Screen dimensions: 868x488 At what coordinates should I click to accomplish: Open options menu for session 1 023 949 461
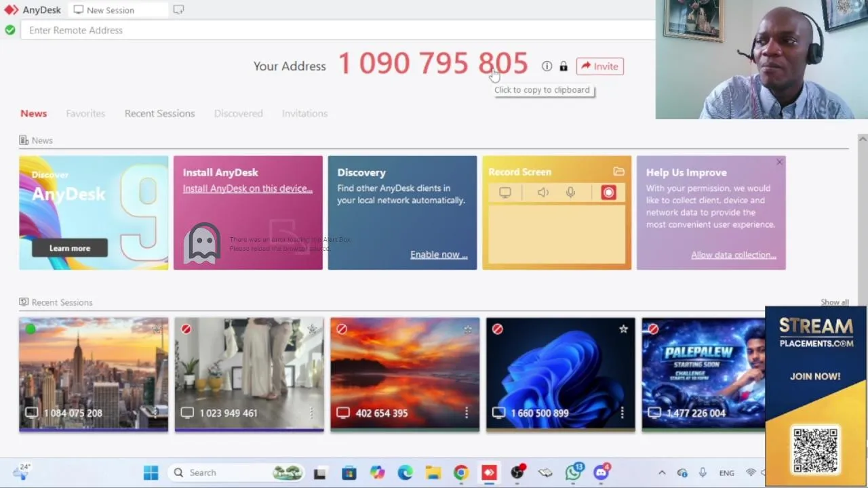[311, 413]
